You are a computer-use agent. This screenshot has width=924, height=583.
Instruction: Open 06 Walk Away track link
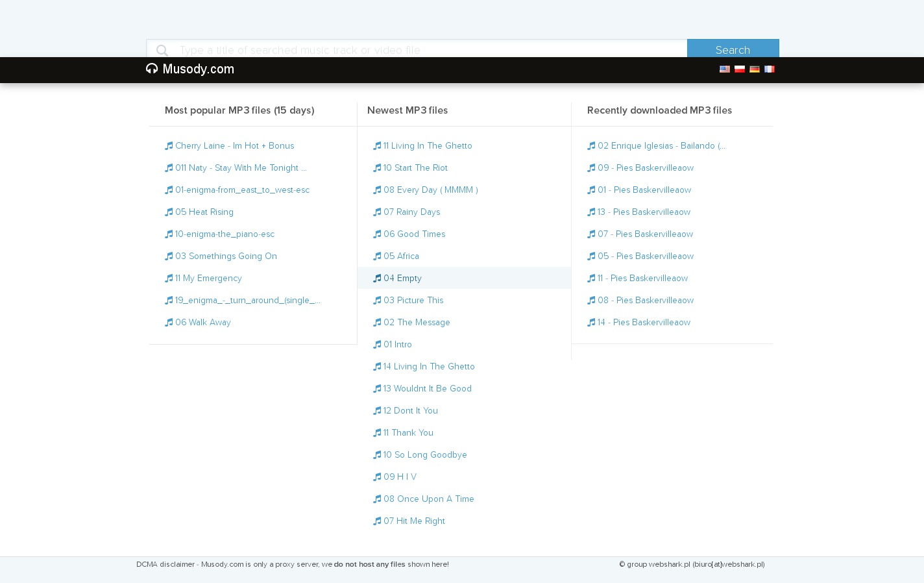coord(202,323)
